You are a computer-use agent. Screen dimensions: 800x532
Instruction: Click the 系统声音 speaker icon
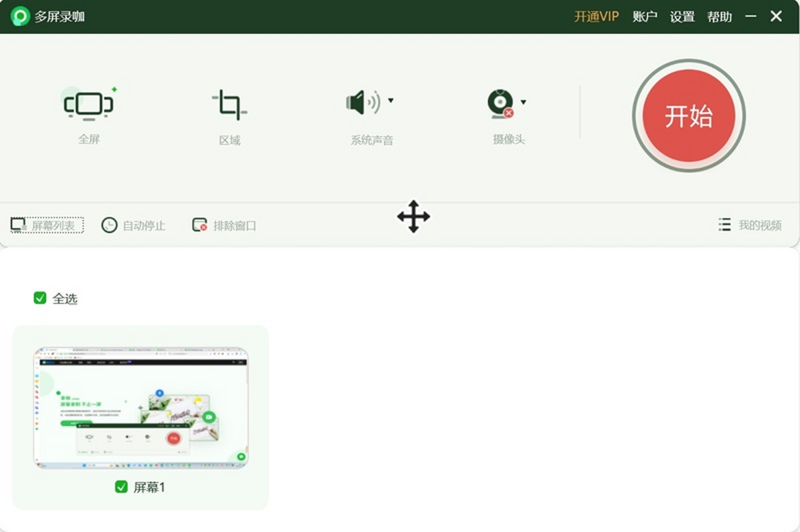point(363,102)
